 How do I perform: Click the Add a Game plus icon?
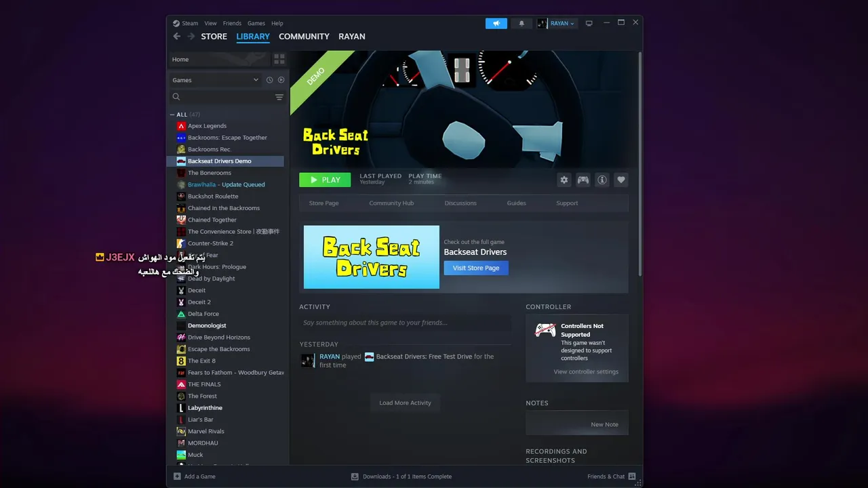coord(177,476)
